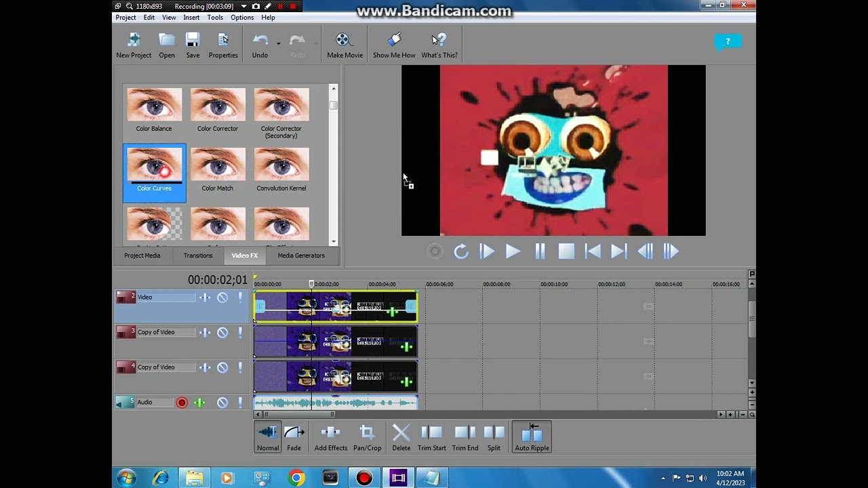Open Show Me How tutorials
The width and height of the screenshot is (868, 488).
point(394,45)
